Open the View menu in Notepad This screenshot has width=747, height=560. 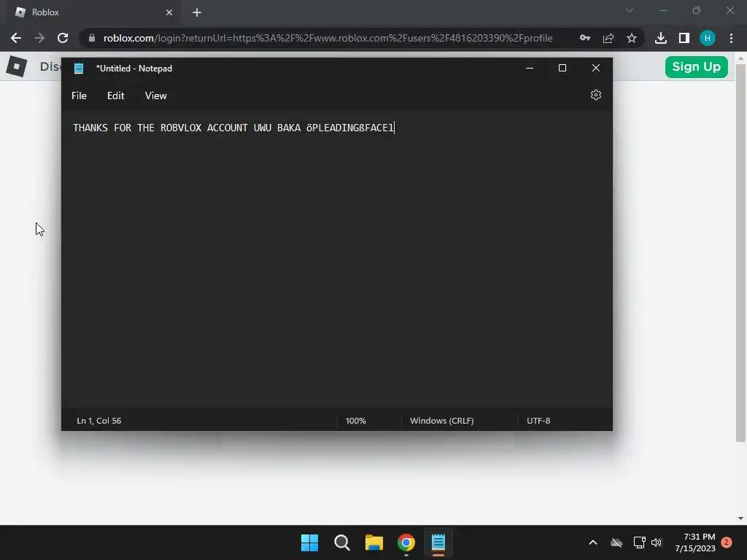(156, 96)
